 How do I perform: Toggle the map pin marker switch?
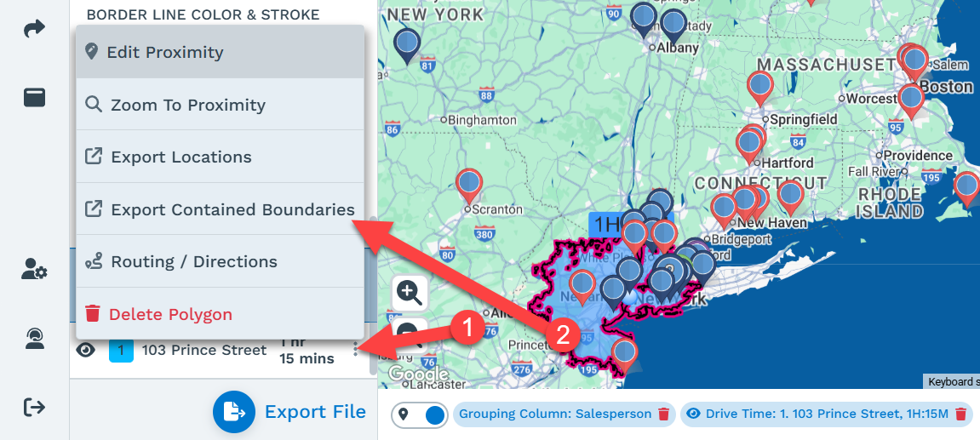point(420,415)
